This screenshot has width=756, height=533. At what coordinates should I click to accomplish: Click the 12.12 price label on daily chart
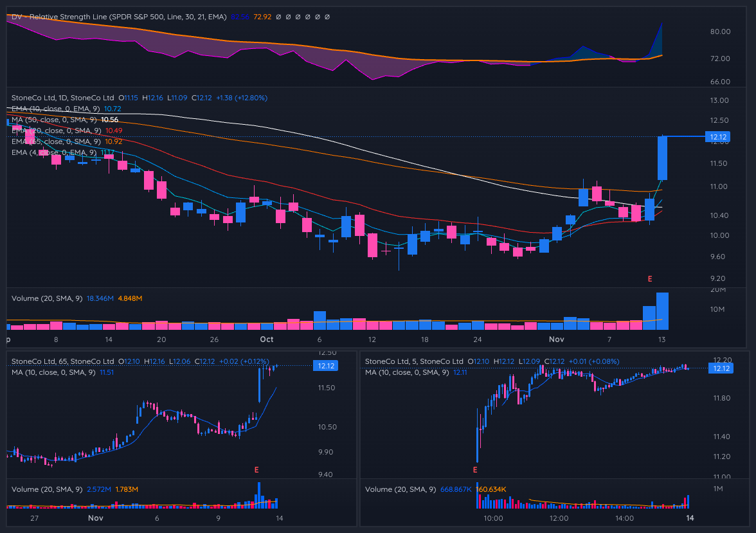[718, 137]
